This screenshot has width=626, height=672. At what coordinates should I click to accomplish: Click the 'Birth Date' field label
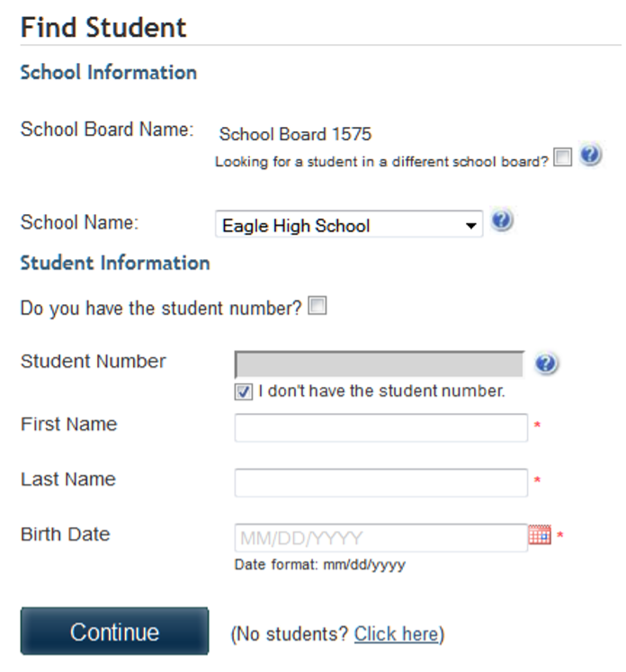[x=65, y=534]
